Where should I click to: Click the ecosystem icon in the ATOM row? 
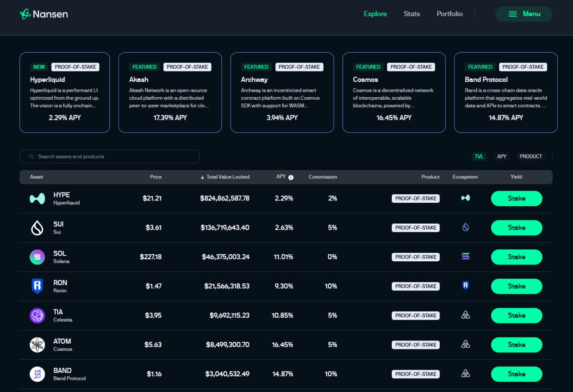(466, 344)
